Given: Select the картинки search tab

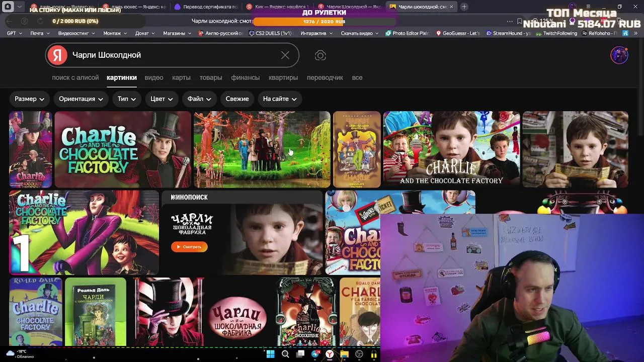Looking at the screenshot, I should click(x=122, y=78).
